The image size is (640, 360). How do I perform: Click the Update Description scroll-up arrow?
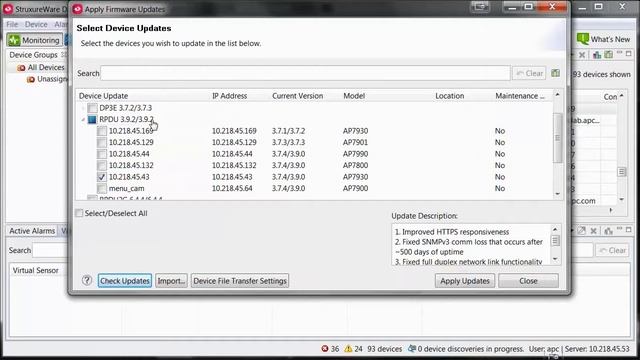[x=555, y=229]
